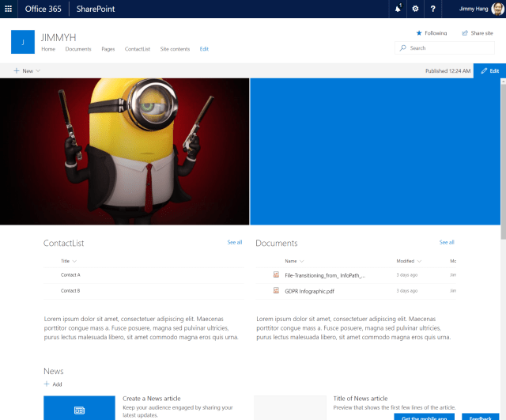Open Contact A list item
Screen dimensions: 506x420
tap(70, 274)
